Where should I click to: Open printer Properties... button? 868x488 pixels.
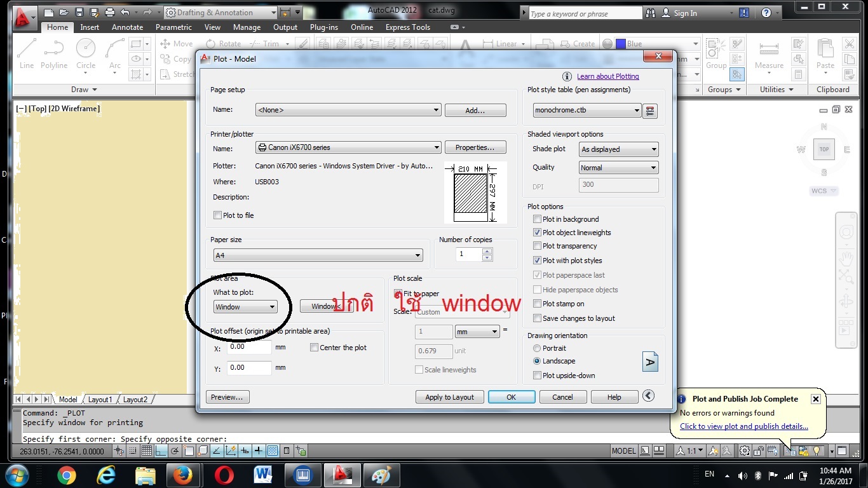[x=475, y=147]
